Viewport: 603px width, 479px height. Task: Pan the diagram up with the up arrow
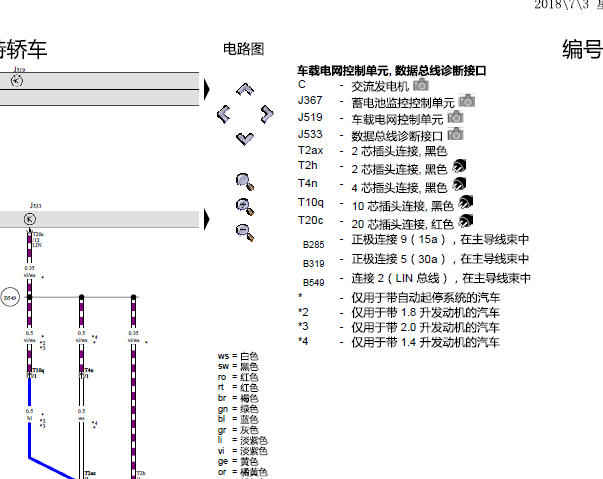(x=245, y=89)
